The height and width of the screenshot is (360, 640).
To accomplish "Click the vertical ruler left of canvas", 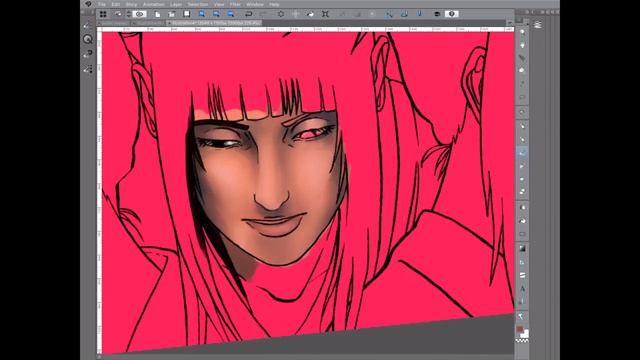I will point(99,193).
